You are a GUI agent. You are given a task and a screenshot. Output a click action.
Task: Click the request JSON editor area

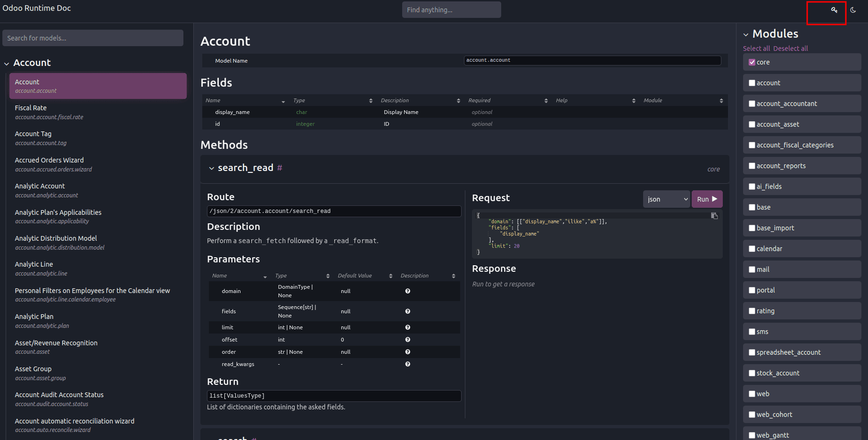[597, 234]
